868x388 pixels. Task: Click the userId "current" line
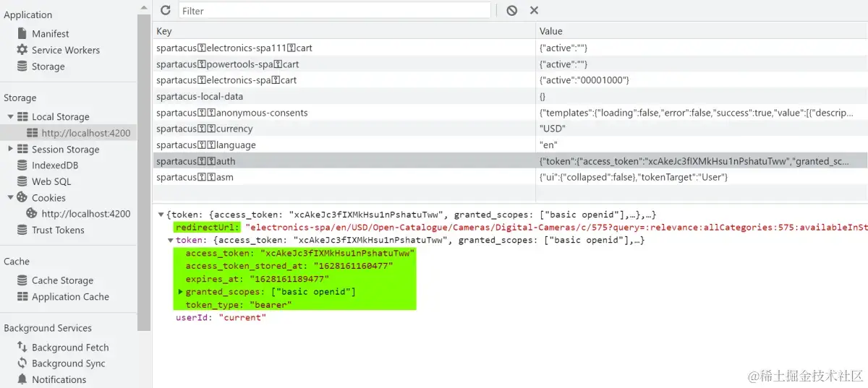pos(221,318)
